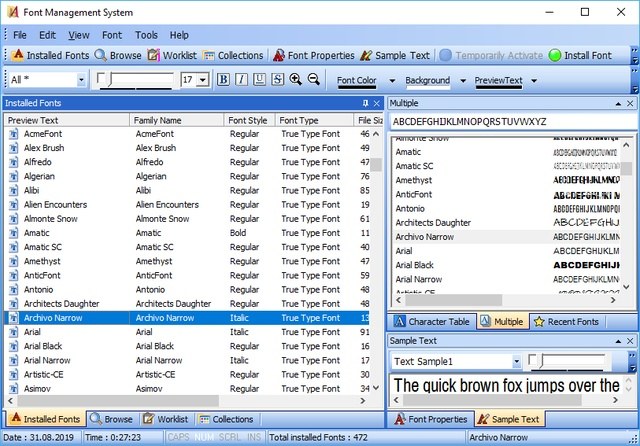Viewport: 640px width, 446px height.
Task: Toggle the checkbox beside font size slider
Action: [x=101, y=78]
